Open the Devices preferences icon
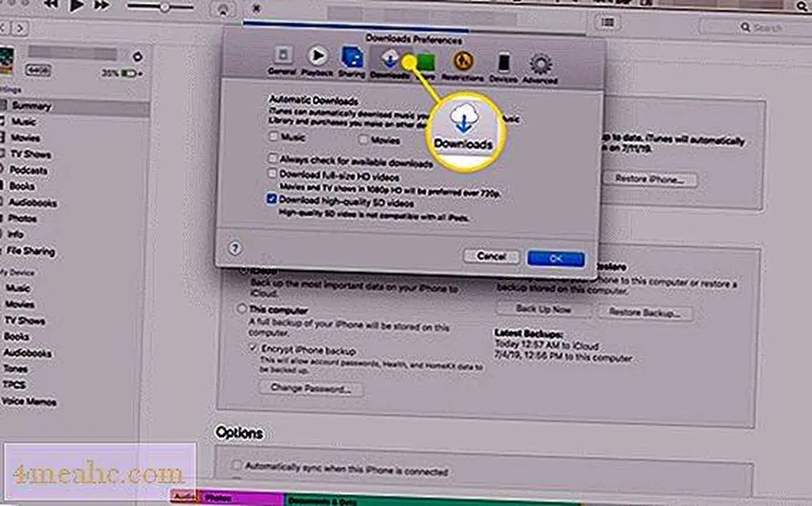 point(504,64)
